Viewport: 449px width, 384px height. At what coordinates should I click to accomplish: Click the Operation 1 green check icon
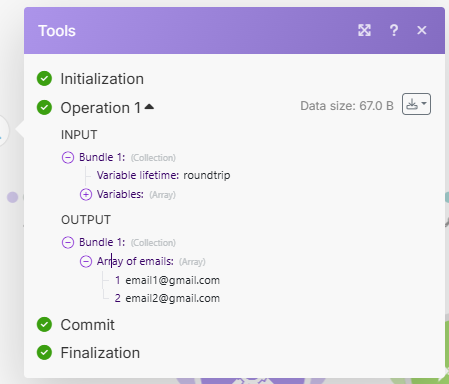pos(44,107)
